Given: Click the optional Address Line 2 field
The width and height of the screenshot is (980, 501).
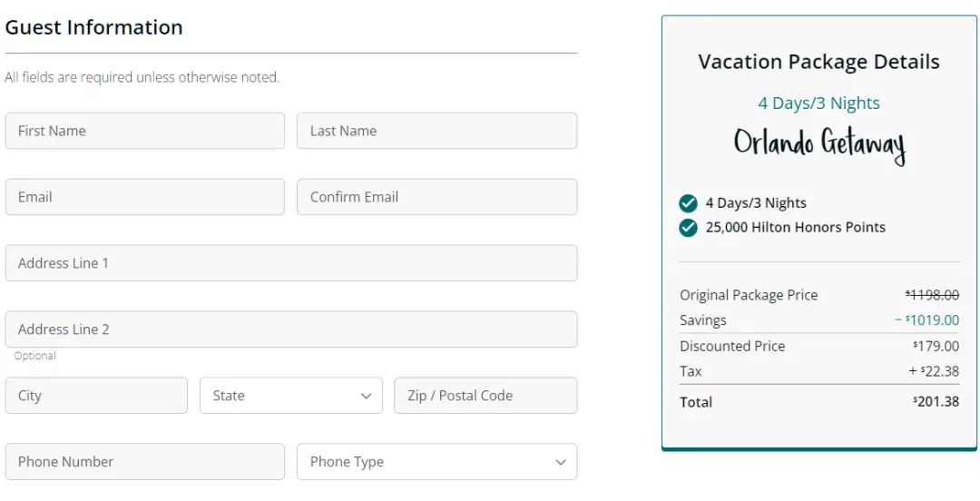Looking at the screenshot, I should pos(290,329).
